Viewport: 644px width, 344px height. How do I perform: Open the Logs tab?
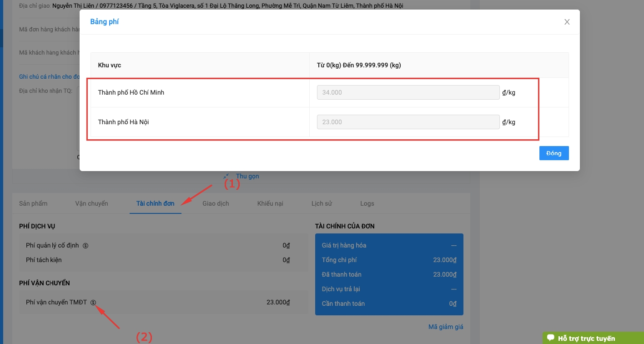point(367,203)
